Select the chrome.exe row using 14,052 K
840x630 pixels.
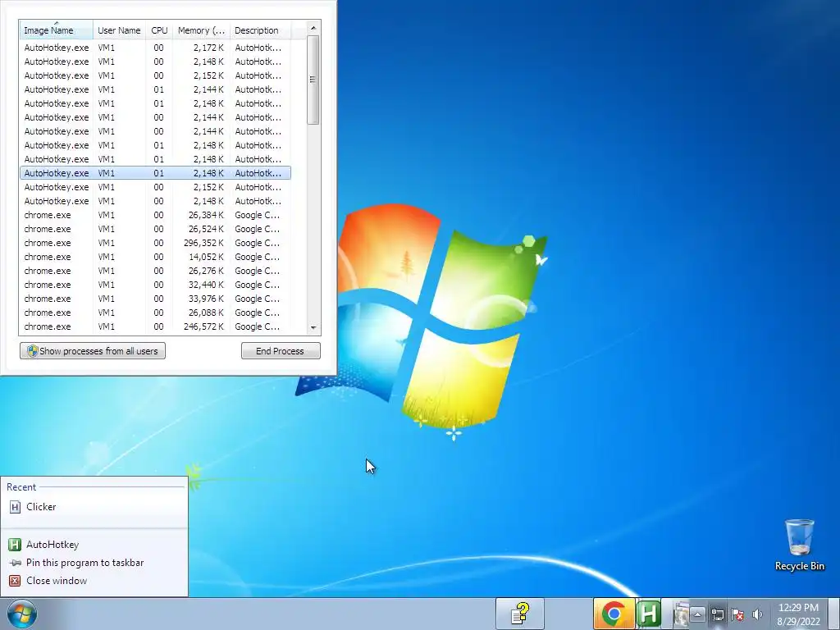(155, 257)
